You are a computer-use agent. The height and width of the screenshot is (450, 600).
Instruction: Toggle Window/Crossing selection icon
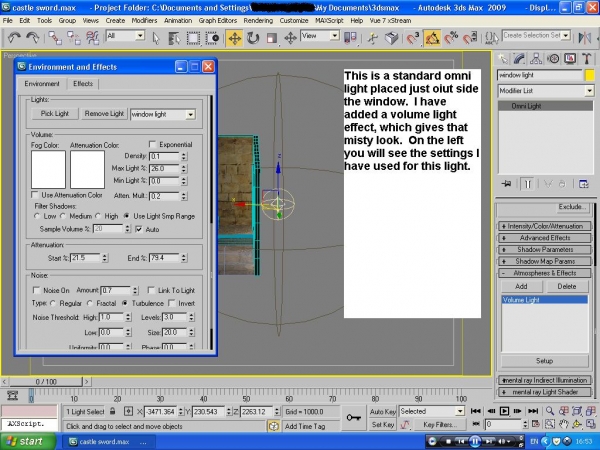(212, 38)
